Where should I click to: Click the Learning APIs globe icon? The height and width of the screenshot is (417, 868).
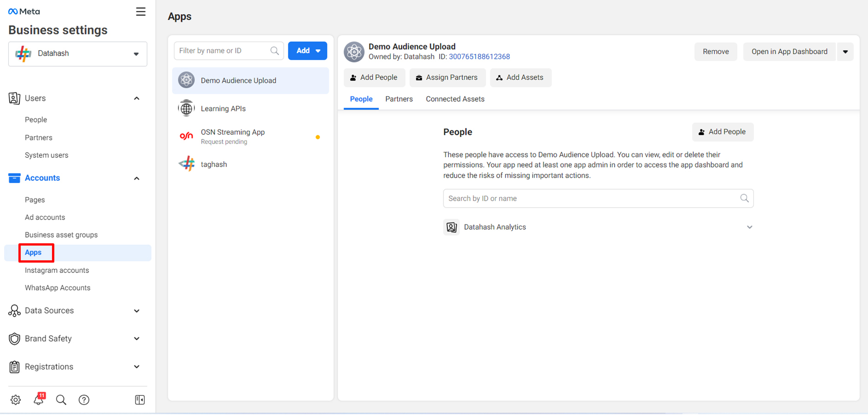[186, 109]
